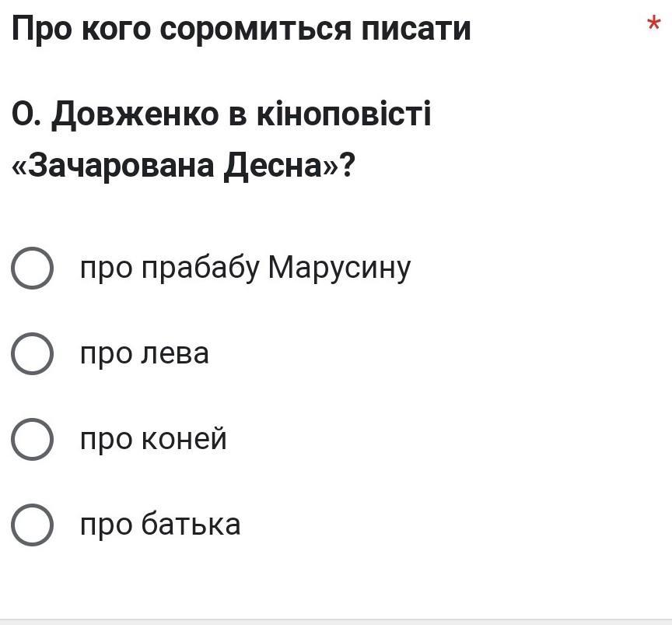The width and height of the screenshot is (672, 625).
Task: Select the radio button for «про коней»
Action: [x=33, y=440]
